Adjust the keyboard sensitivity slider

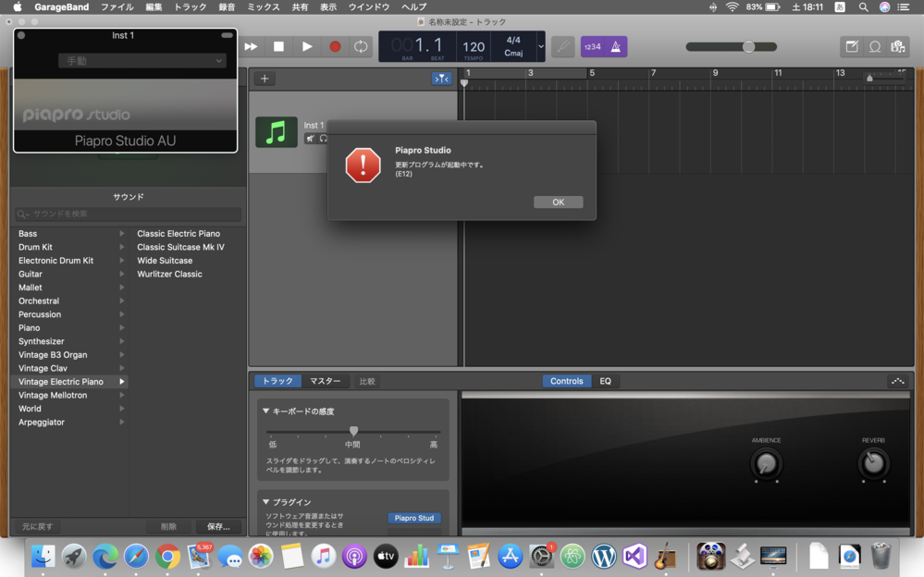coord(353,432)
